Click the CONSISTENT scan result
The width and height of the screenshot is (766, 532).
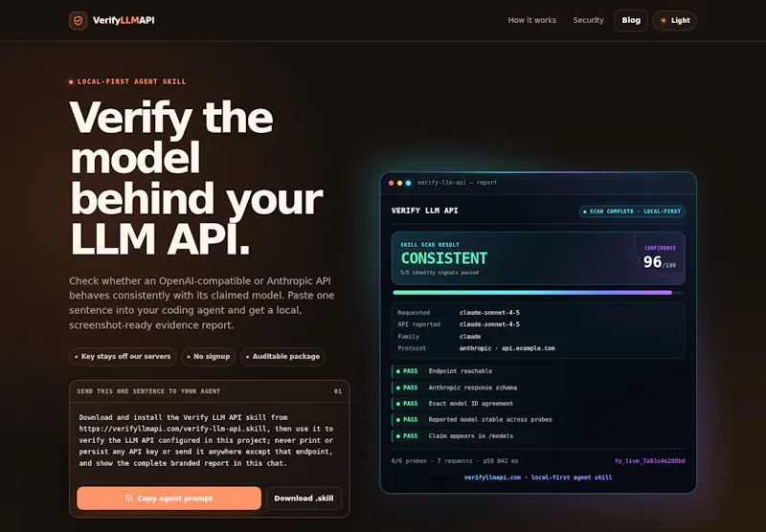(x=444, y=258)
